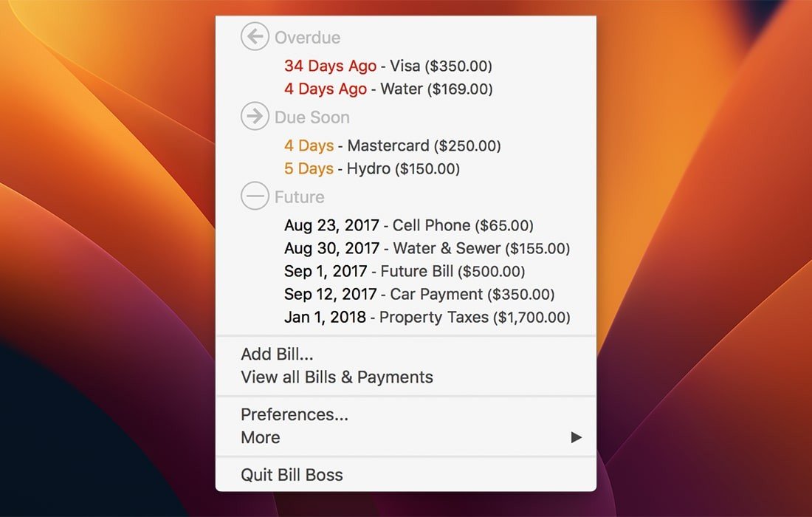This screenshot has width=812, height=517.
Task: Click the Due Soon right-arrow circle icon
Action: click(x=255, y=117)
